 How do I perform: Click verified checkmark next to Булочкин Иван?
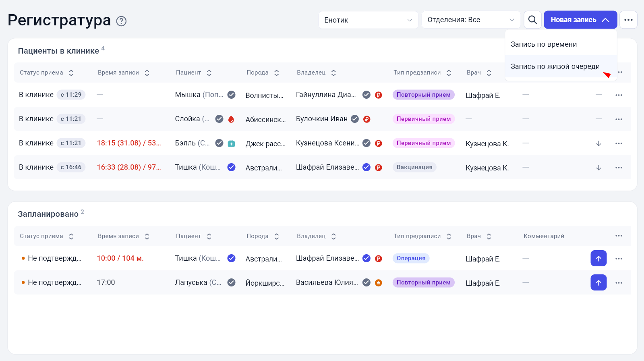[355, 119]
